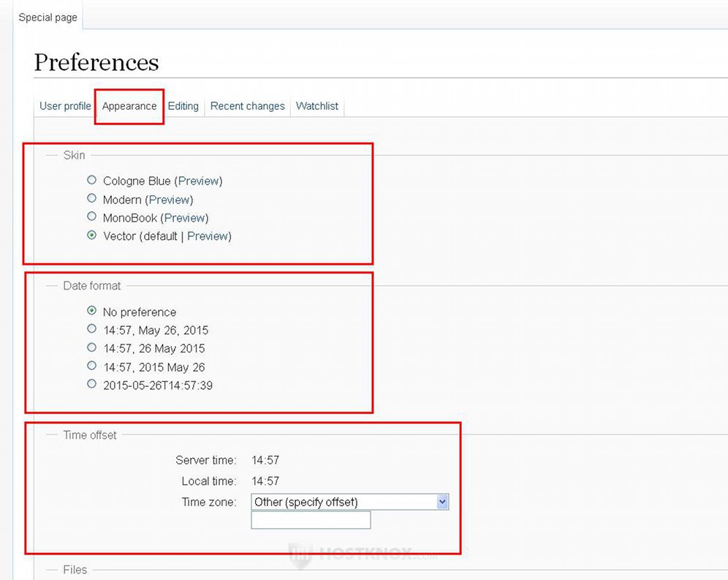Click the Time zone label
The height and width of the screenshot is (580, 728).
point(209,502)
